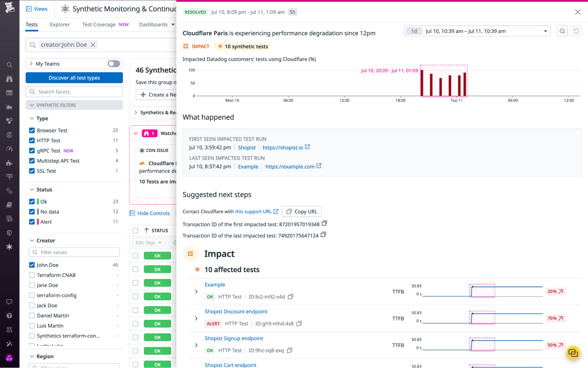Collapse the Status filter section
The image size is (588, 368).
[x=32, y=189]
